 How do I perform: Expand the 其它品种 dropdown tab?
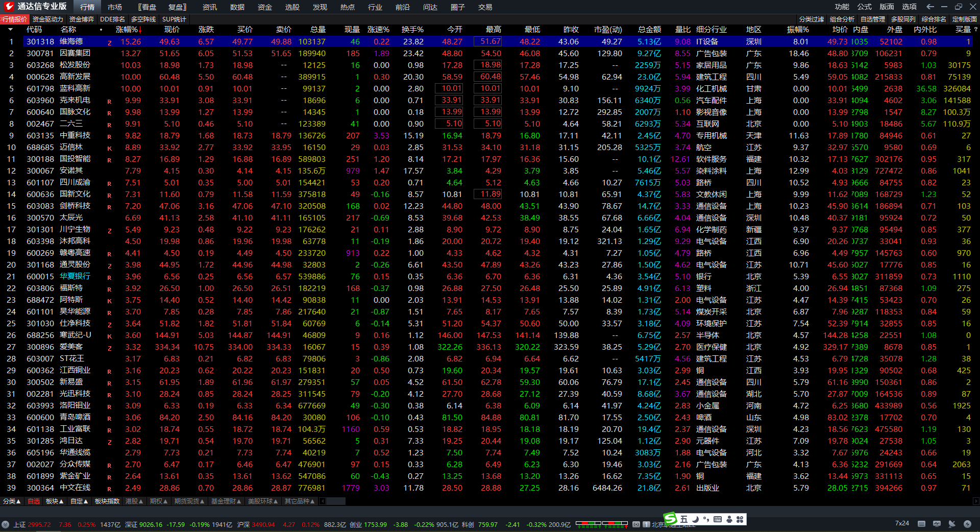click(300, 501)
